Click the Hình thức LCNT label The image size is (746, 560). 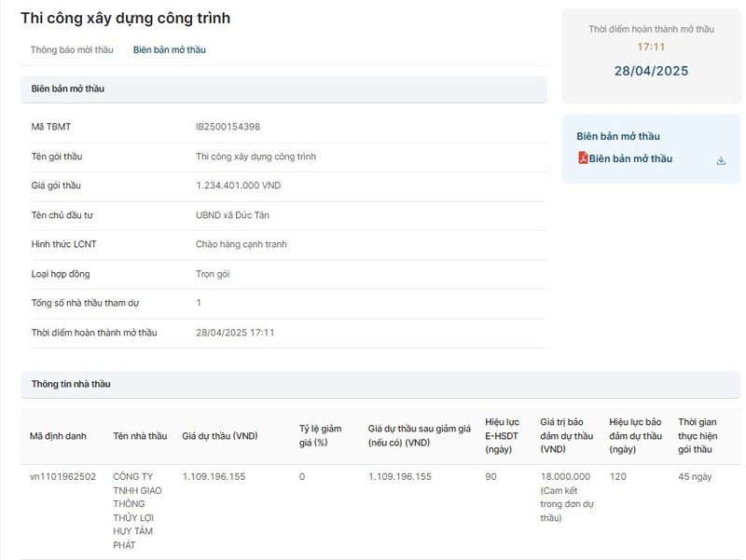click(63, 244)
